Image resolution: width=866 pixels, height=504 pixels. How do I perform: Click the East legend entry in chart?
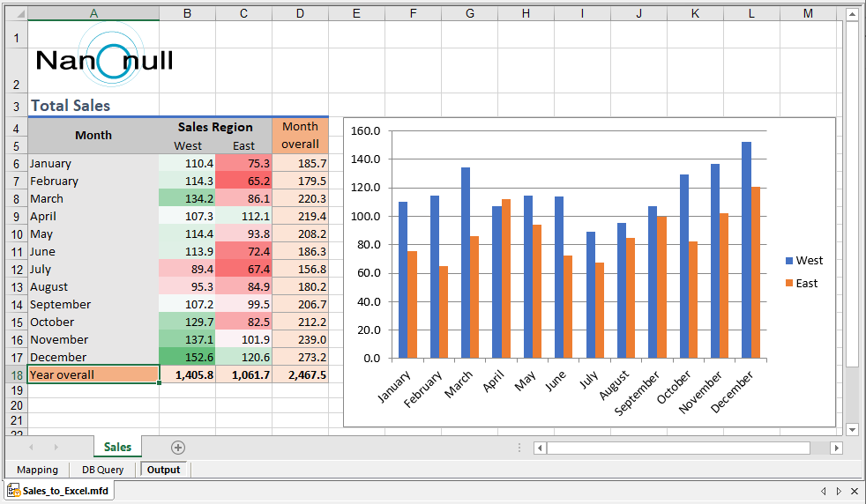[801, 284]
